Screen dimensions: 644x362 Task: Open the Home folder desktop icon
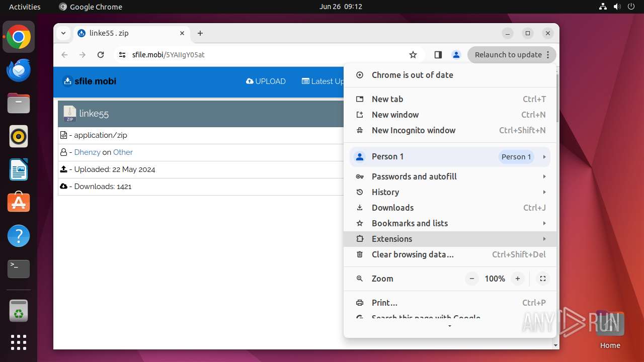610,330
